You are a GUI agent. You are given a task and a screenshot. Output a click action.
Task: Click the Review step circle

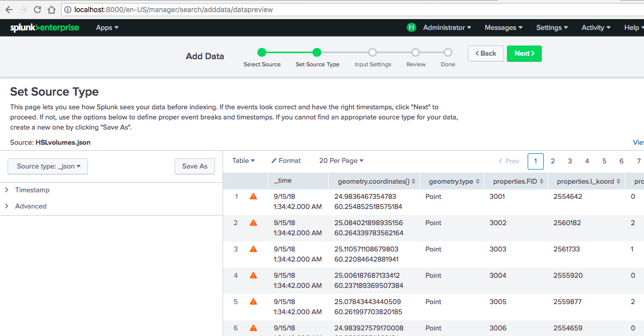tap(416, 52)
